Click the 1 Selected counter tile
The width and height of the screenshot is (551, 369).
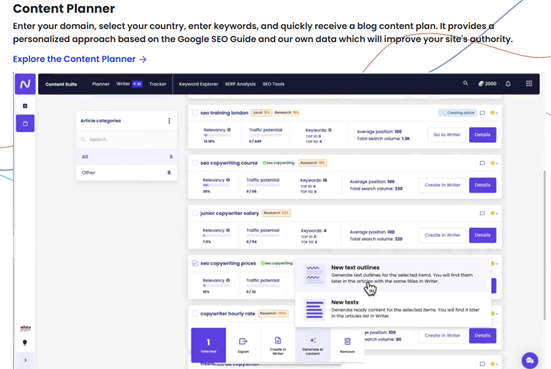[x=208, y=345]
